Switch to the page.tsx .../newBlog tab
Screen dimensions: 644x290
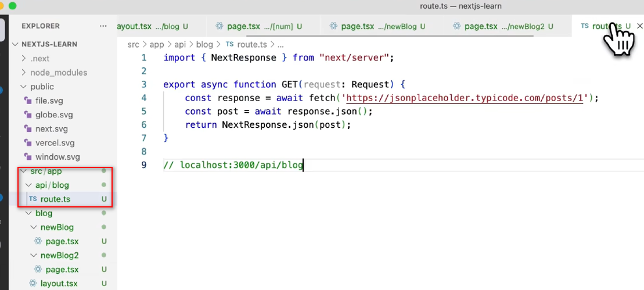point(378,26)
